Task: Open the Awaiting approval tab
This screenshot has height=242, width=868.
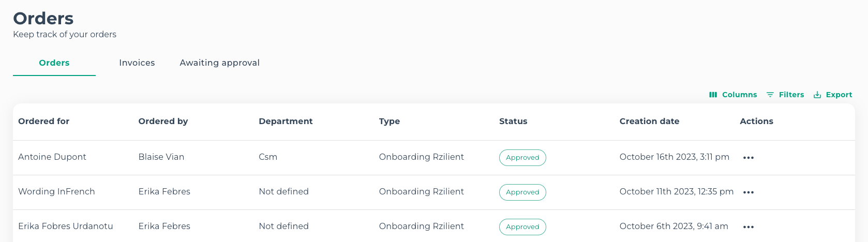Action: click(x=219, y=63)
